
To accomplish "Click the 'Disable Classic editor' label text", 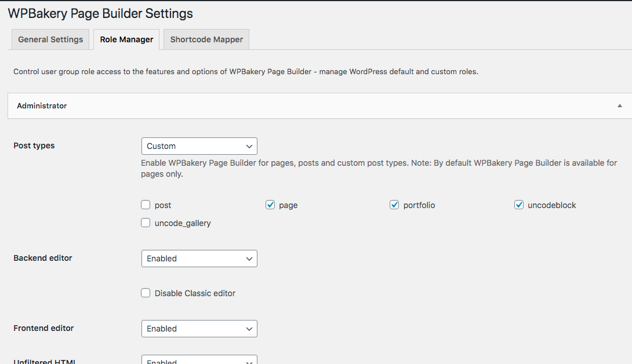I will 195,293.
